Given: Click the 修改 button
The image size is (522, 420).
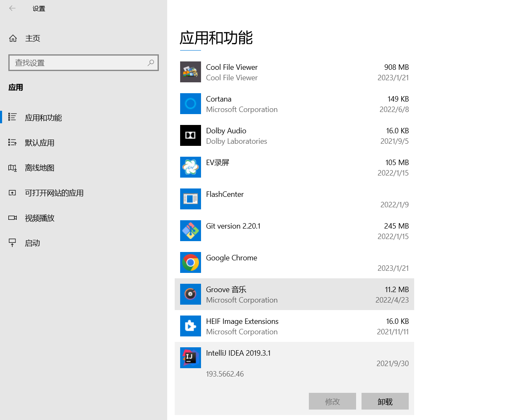Looking at the screenshot, I should [x=332, y=401].
